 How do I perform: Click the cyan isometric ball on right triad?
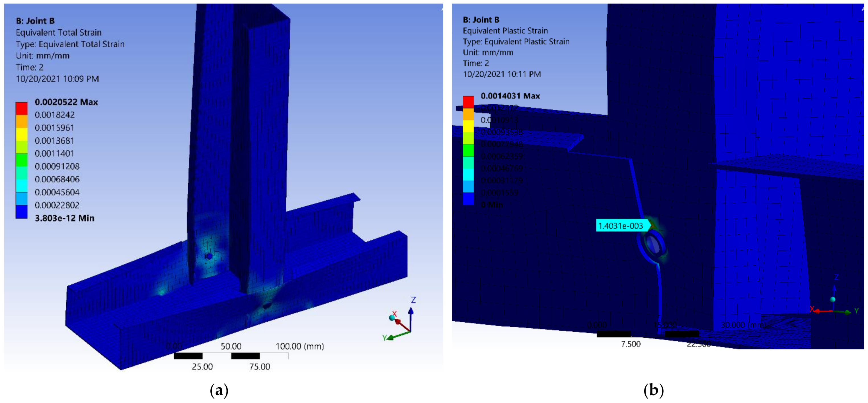tap(833, 300)
